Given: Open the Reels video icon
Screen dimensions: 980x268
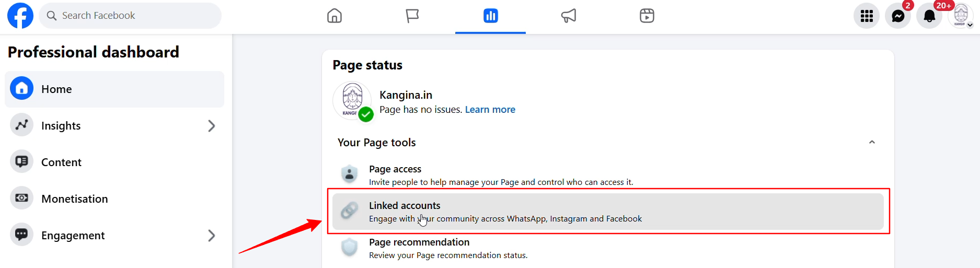Looking at the screenshot, I should 647,16.
